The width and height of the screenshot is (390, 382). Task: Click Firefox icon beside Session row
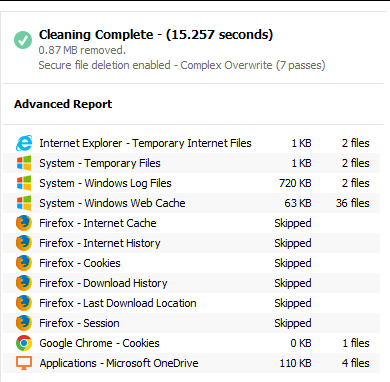click(x=24, y=323)
